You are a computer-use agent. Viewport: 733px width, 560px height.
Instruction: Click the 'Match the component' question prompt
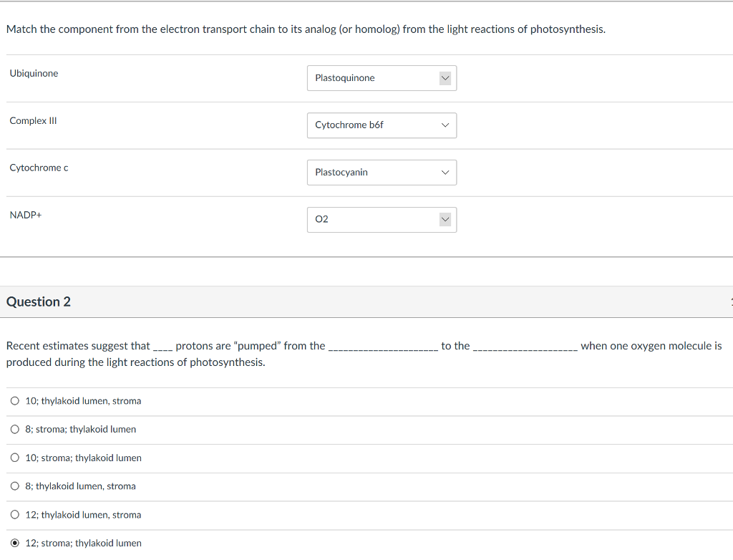coord(306,29)
